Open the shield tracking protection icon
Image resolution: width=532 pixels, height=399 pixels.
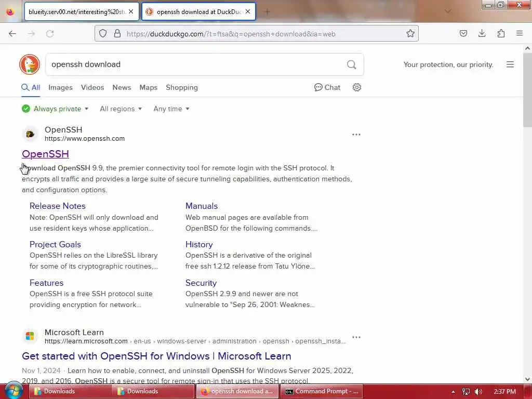pos(103,33)
